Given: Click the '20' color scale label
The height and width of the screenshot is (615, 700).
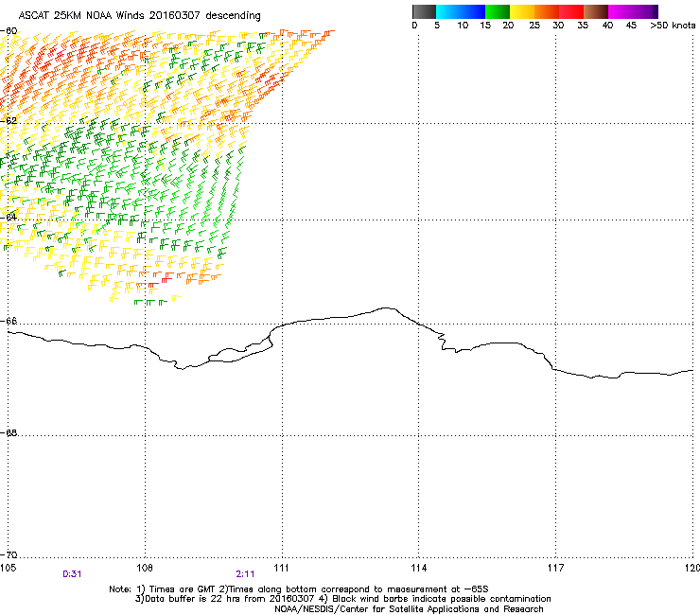Looking at the screenshot, I should pos(508,26).
